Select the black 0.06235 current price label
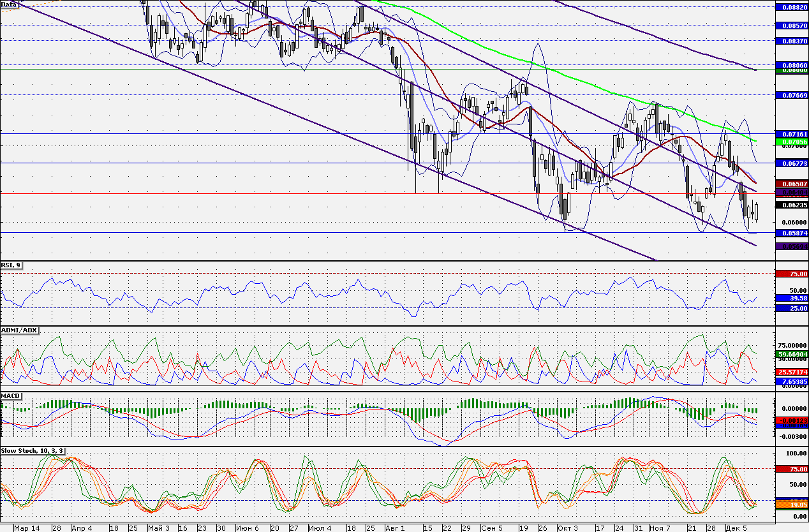This screenshot has width=809, height=532. [x=791, y=205]
